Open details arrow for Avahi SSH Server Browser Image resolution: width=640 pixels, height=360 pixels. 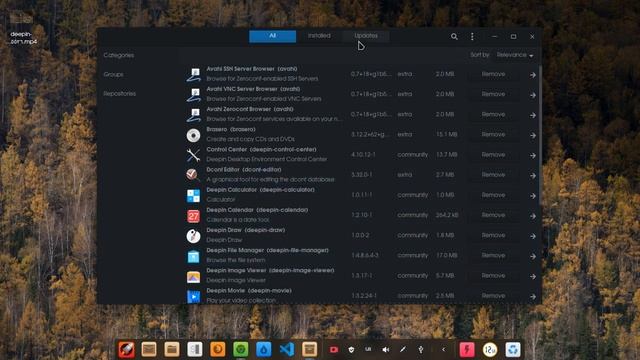533,75
